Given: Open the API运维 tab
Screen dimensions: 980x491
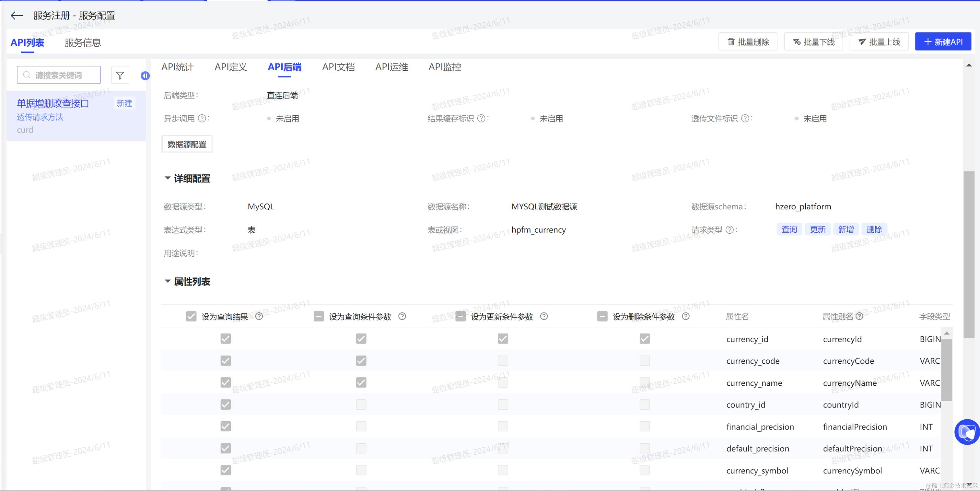Looking at the screenshot, I should [x=391, y=67].
